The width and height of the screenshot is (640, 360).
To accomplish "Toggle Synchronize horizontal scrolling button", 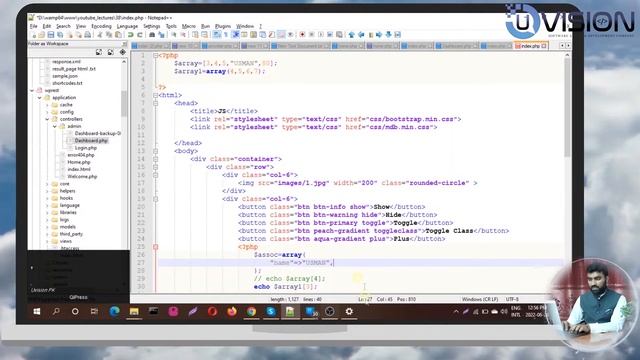I will click(x=204, y=35).
